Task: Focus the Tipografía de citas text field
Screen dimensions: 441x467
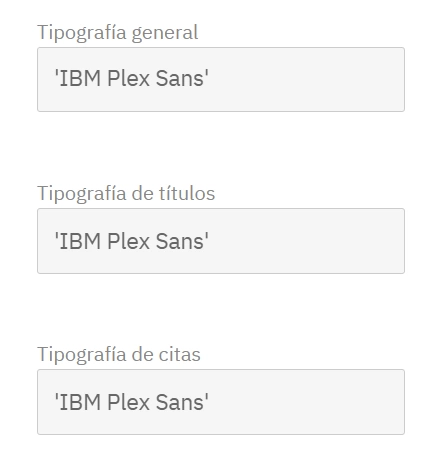Action: click(221, 402)
